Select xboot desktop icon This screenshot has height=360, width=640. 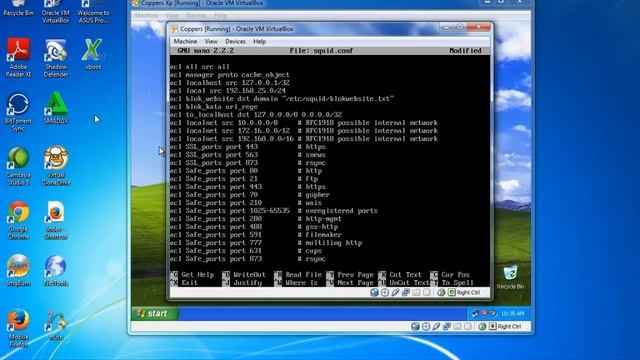[x=93, y=54]
